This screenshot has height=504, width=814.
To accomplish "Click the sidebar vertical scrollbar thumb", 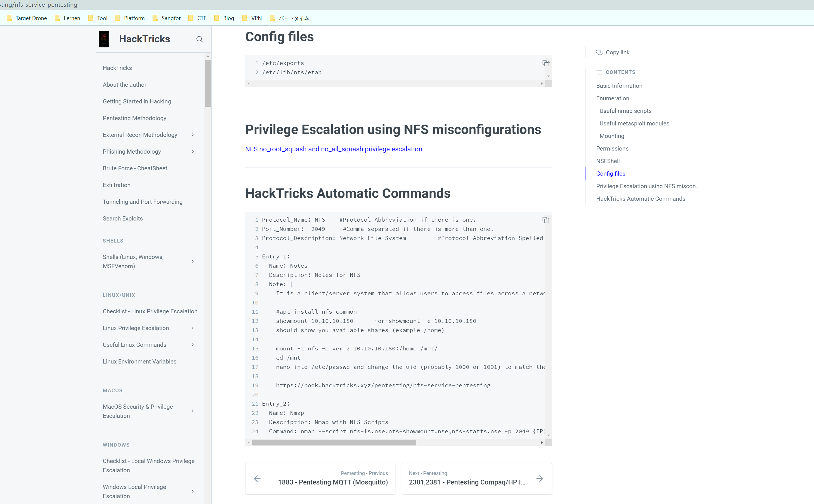I will [x=208, y=83].
